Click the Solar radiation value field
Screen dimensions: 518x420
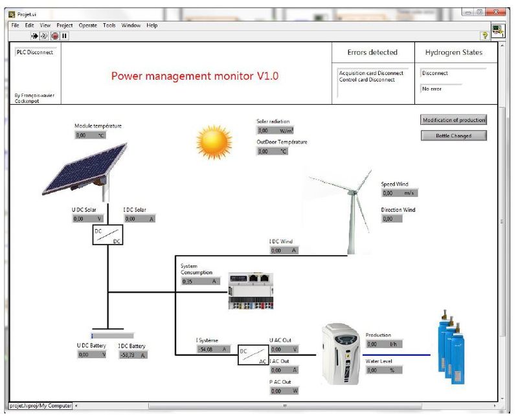(272, 131)
